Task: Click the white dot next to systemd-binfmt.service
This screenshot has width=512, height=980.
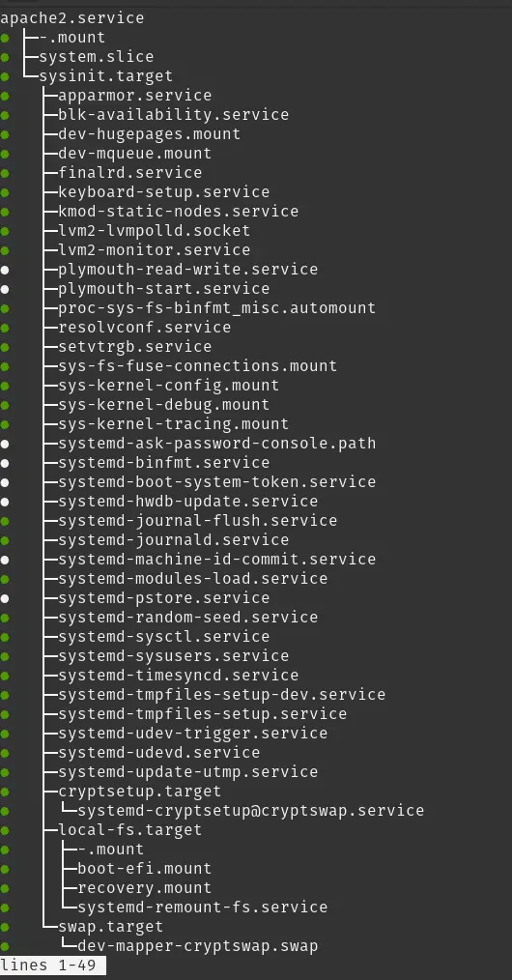Action: 5,463
